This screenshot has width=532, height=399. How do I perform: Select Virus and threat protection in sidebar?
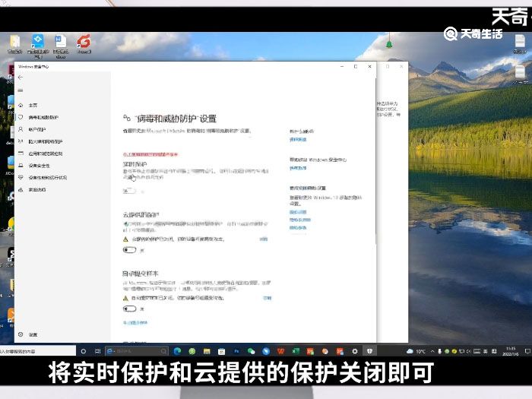coord(43,117)
